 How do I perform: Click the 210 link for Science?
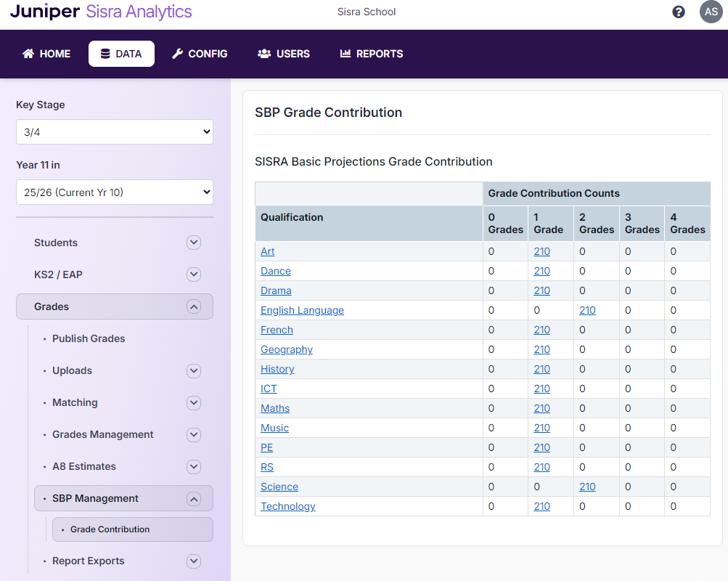click(587, 487)
